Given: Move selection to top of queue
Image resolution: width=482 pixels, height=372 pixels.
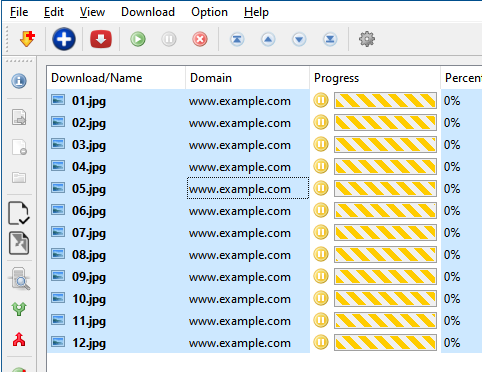Looking at the screenshot, I should point(237,39).
